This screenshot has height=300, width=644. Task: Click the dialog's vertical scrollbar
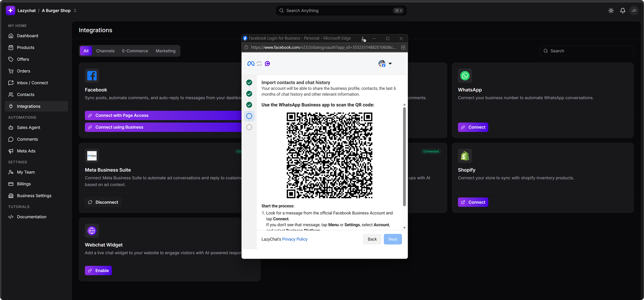404,156
